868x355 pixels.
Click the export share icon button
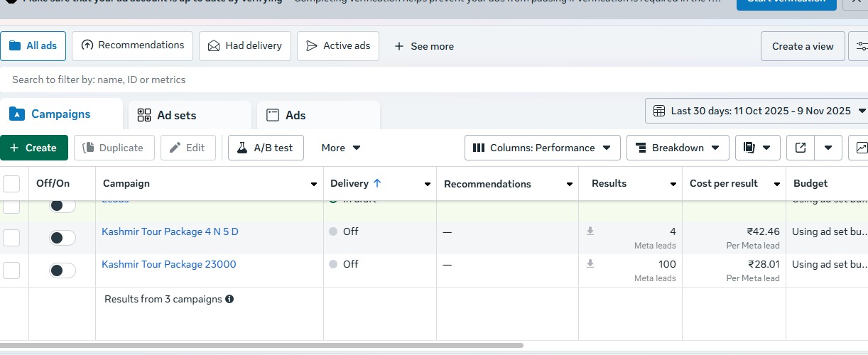(x=801, y=148)
